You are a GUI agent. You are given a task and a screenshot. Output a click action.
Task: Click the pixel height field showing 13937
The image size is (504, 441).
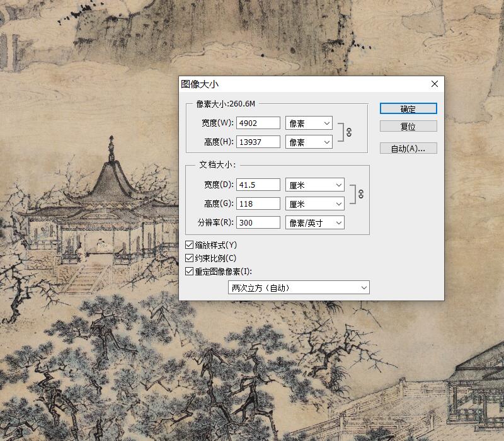click(x=258, y=142)
